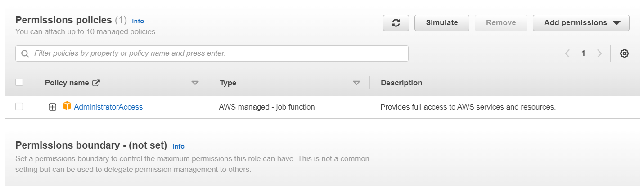Viewport: 644px width, 189px height.
Task: Go to the previous page arrow
Action: [567, 53]
